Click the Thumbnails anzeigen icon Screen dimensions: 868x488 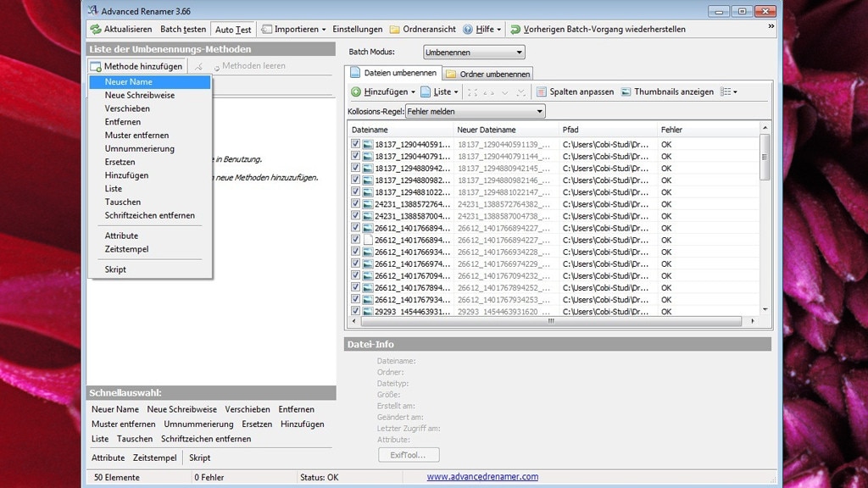624,91
